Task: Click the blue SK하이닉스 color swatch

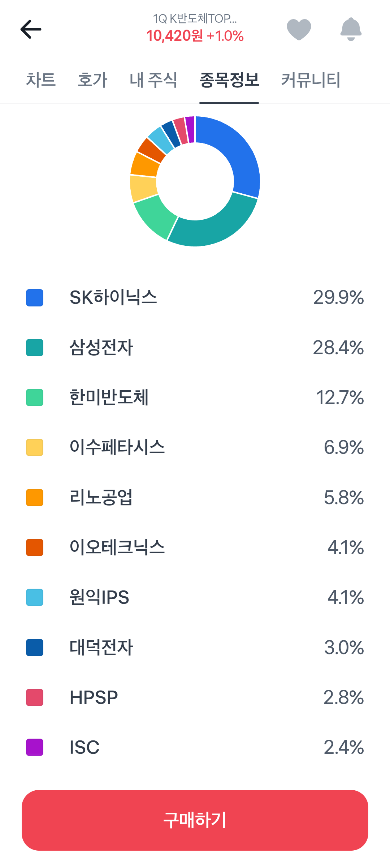Action: (35, 298)
